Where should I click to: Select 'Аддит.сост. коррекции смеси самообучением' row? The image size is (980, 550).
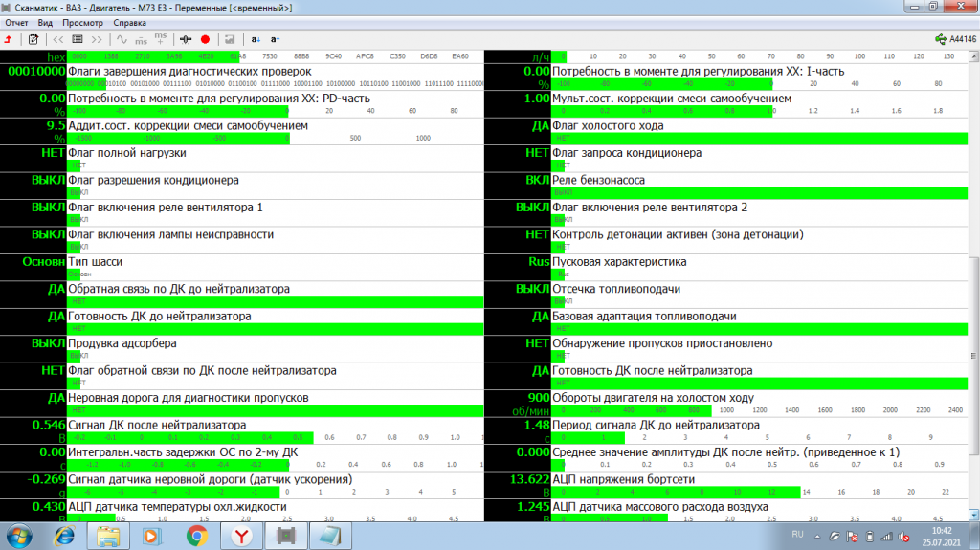click(242, 131)
